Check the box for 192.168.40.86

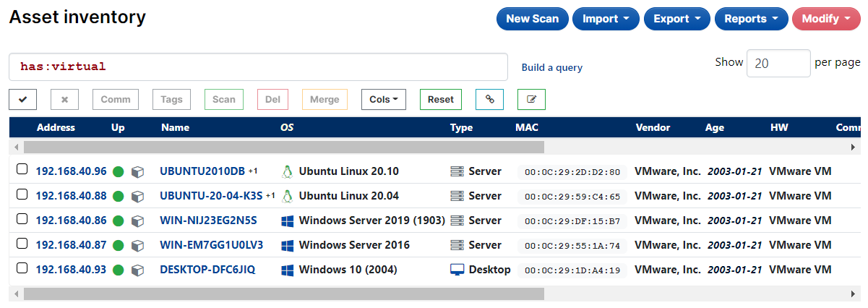pyautogui.click(x=22, y=218)
